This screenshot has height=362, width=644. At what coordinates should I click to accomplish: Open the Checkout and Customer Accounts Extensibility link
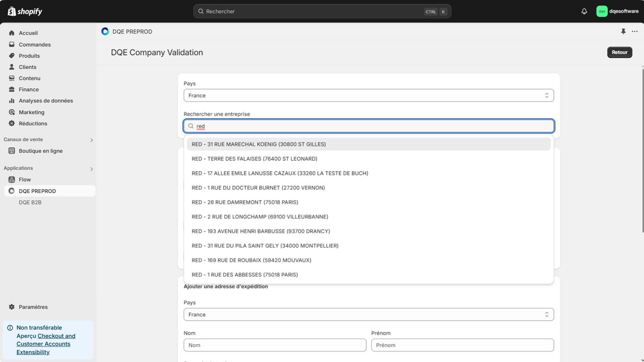[x=46, y=344]
